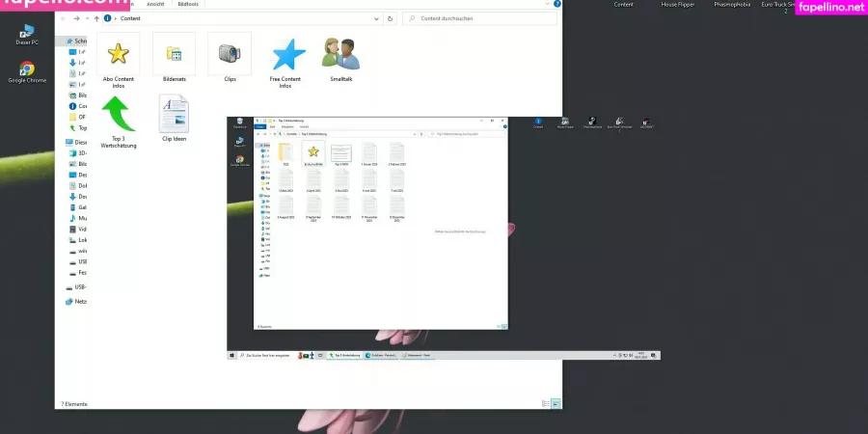Screen dimensions: 868x434
Task: Expand the Dieser PC node in the navigation pane
Action: click(62, 142)
